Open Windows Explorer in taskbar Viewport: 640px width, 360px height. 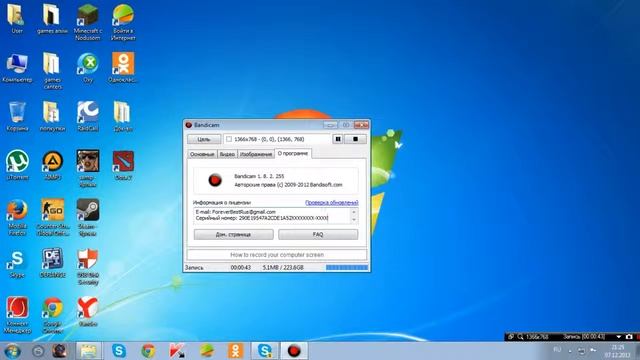[x=89, y=351]
